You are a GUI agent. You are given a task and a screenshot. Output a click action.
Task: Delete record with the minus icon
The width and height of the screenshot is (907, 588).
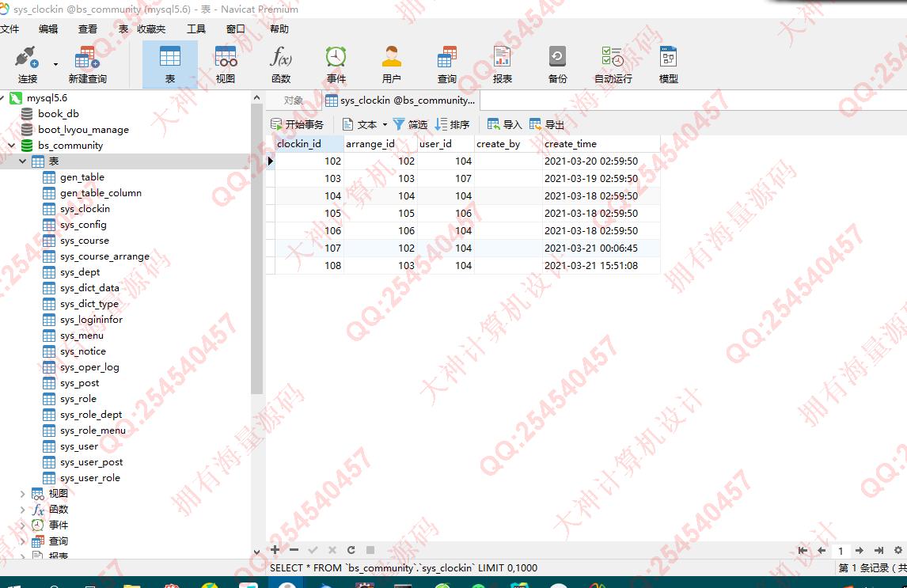point(294,550)
